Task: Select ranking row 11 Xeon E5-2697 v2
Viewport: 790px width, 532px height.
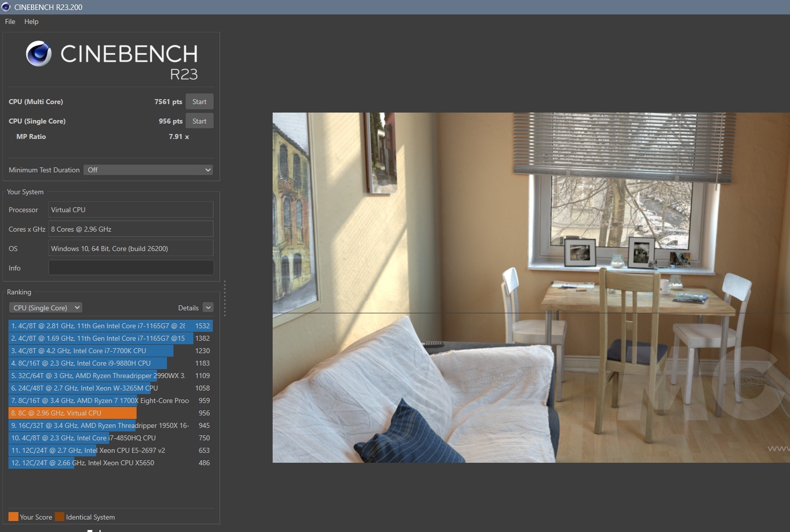Action: (111, 450)
